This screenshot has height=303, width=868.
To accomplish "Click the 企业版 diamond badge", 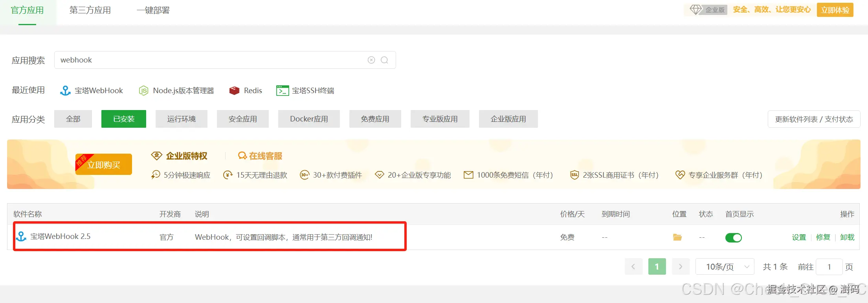I will (x=708, y=10).
